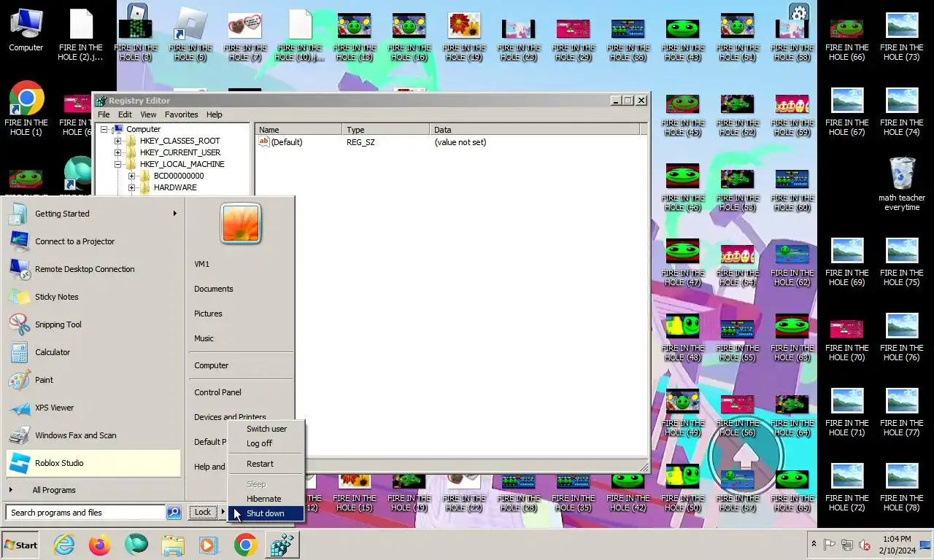Launch Calculator from Start menu
The width and height of the screenshot is (934, 560).
(93, 352)
